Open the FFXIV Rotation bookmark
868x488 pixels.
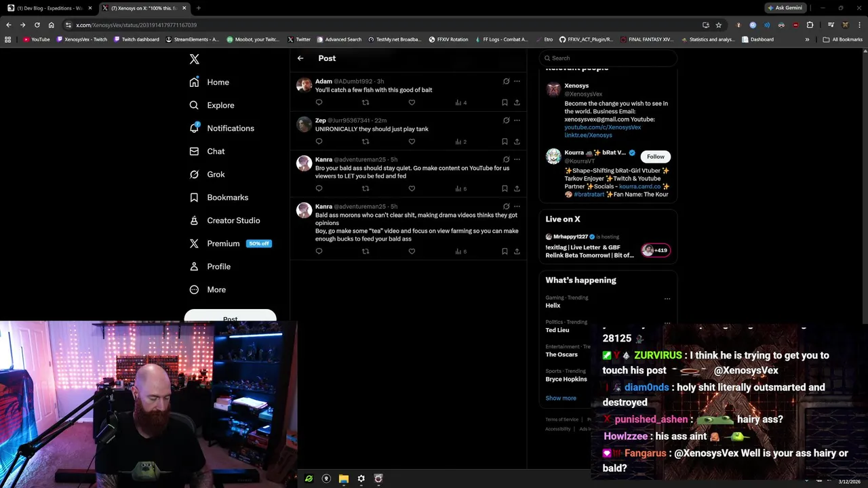click(x=448, y=39)
